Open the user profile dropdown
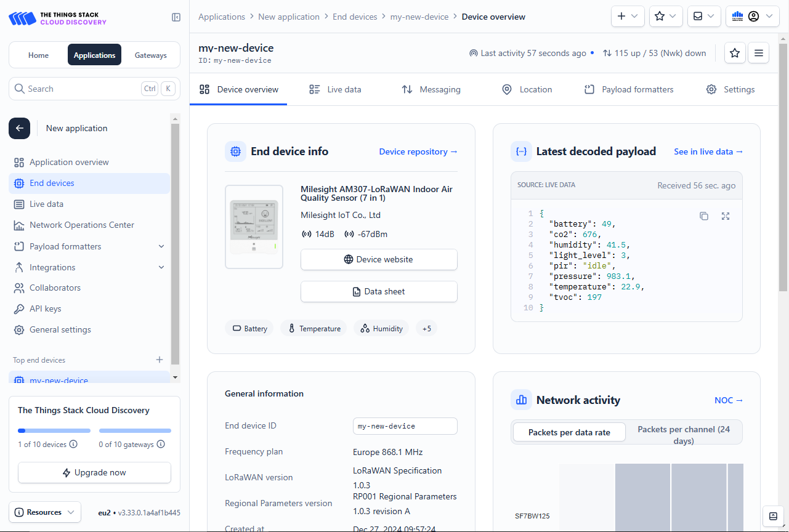 pos(753,17)
